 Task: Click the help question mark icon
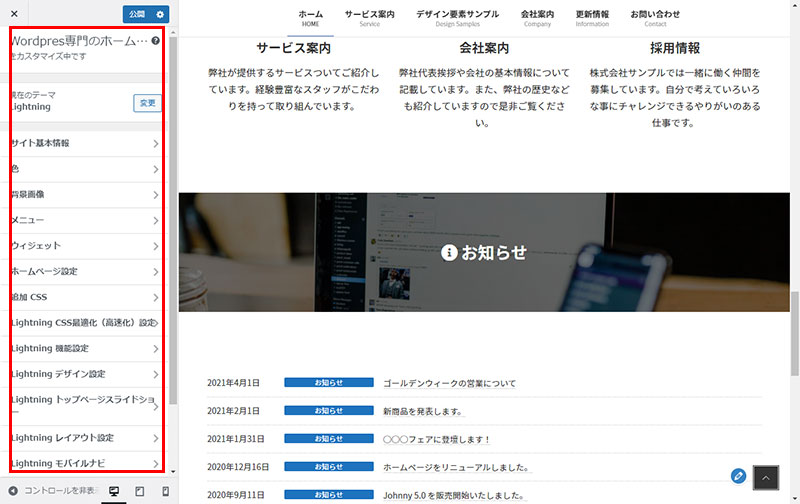point(156,42)
